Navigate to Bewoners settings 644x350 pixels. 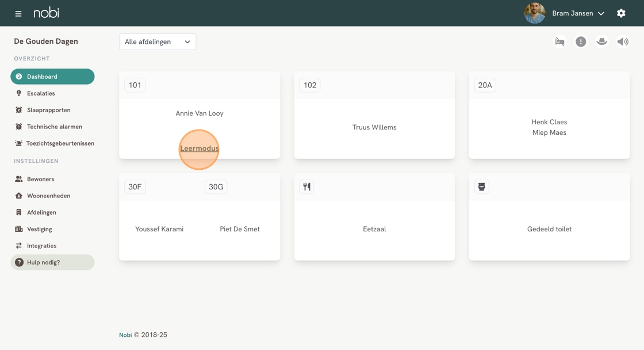pyautogui.click(x=40, y=179)
